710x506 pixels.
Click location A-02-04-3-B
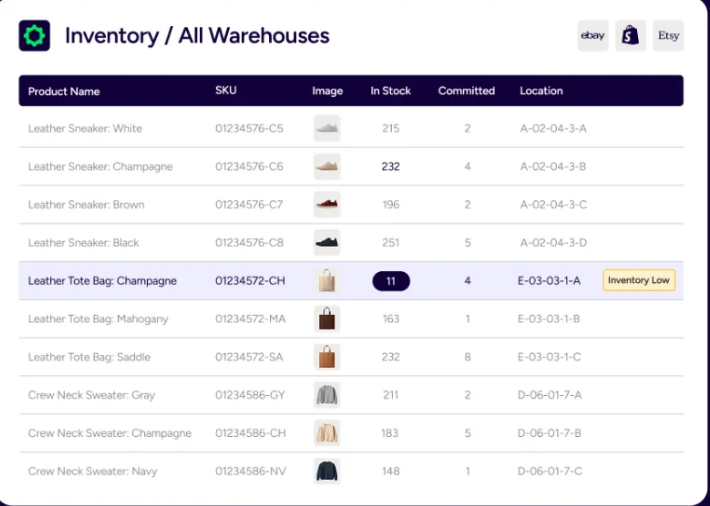[x=553, y=167]
